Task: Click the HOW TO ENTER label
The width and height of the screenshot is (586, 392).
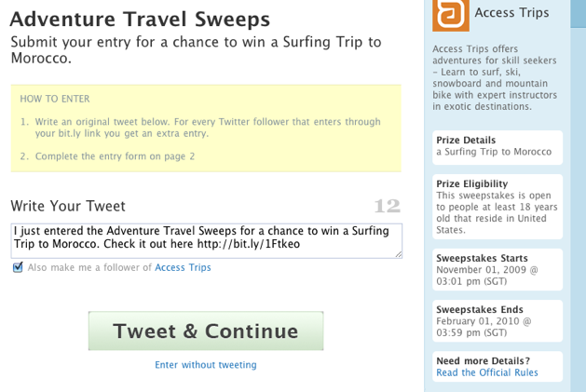Action: (55, 99)
